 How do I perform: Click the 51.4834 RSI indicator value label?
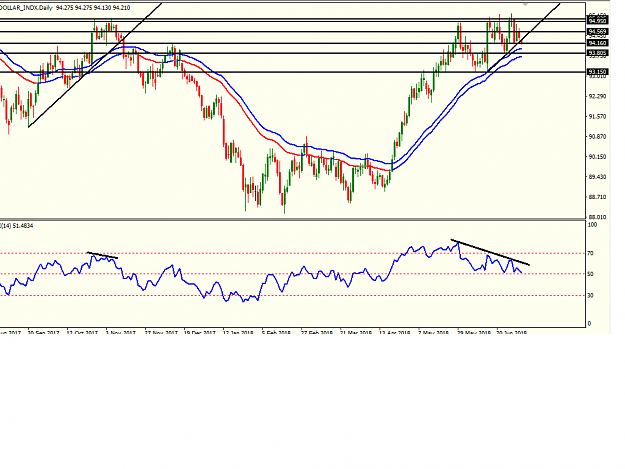click(24, 226)
